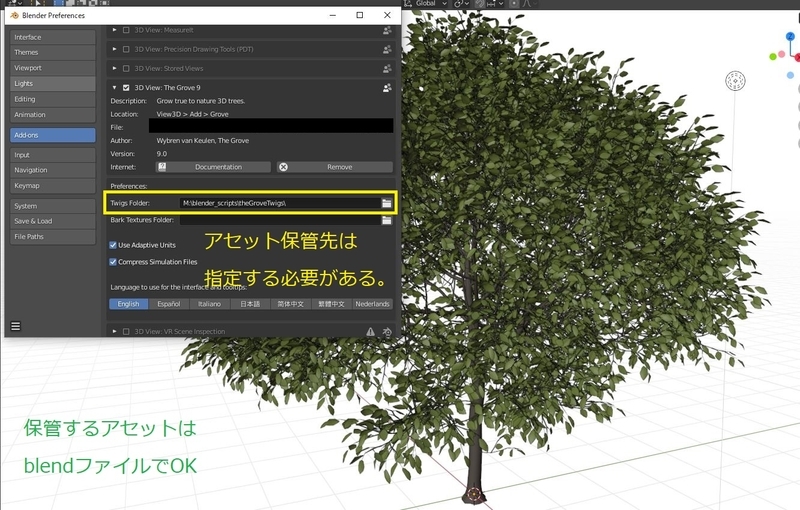This screenshot has width=800, height=510.
Task: Click the Twigs Folder path field
Action: [280, 203]
